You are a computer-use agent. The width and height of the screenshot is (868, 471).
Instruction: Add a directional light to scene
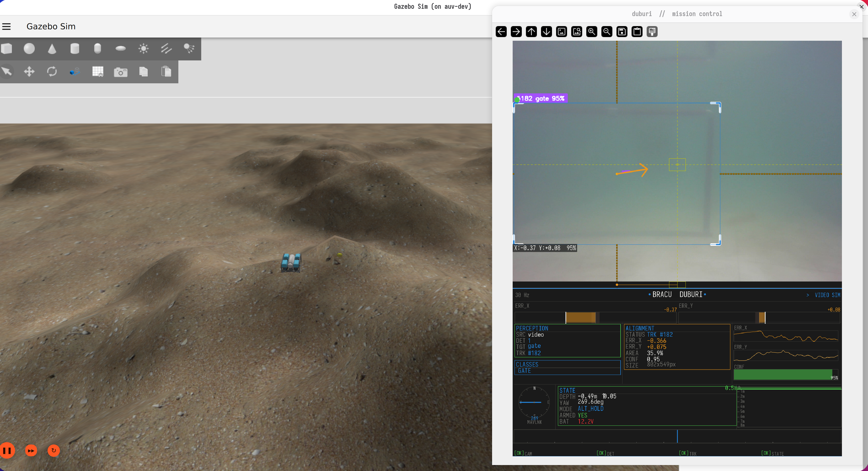(x=166, y=49)
